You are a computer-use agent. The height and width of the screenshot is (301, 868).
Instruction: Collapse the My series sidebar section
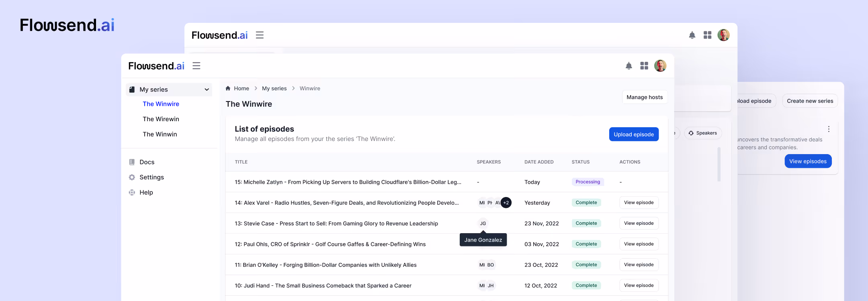(x=207, y=89)
